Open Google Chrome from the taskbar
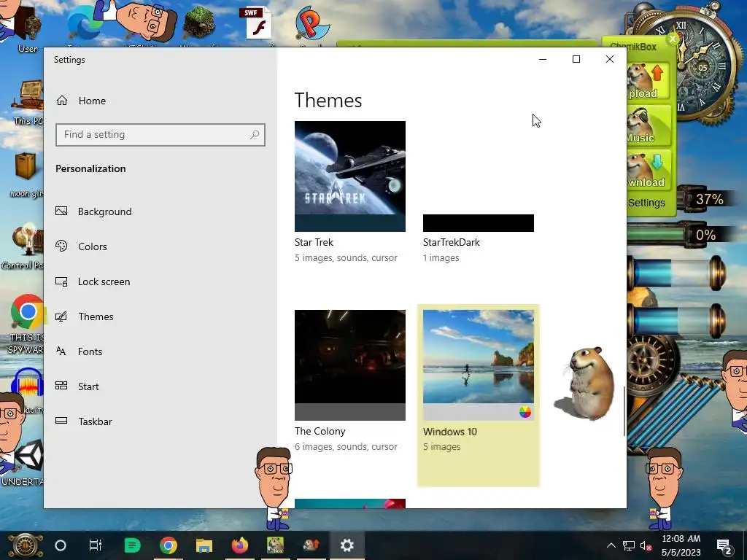747x560 pixels. (169, 545)
